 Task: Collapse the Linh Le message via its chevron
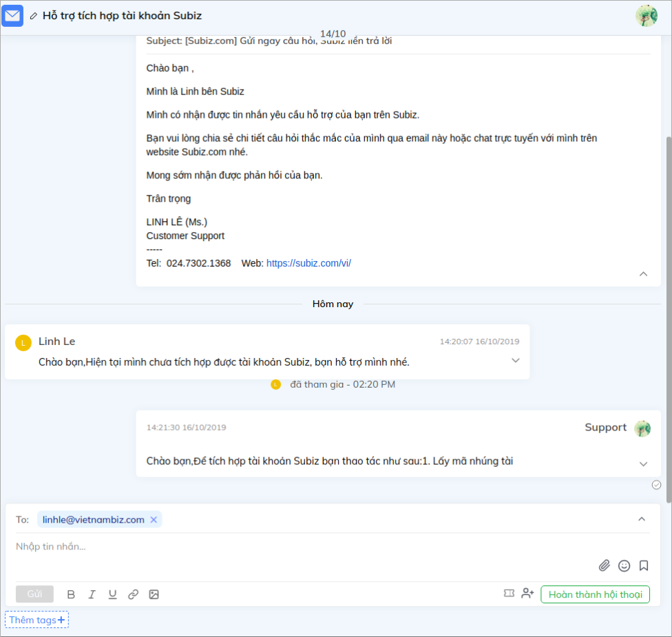(x=516, y=359)
